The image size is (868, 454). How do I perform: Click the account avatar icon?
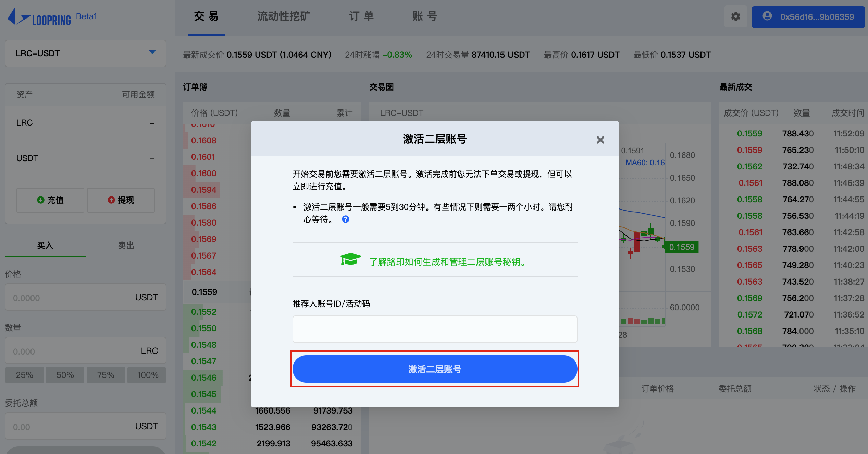[x=767, y=16]
